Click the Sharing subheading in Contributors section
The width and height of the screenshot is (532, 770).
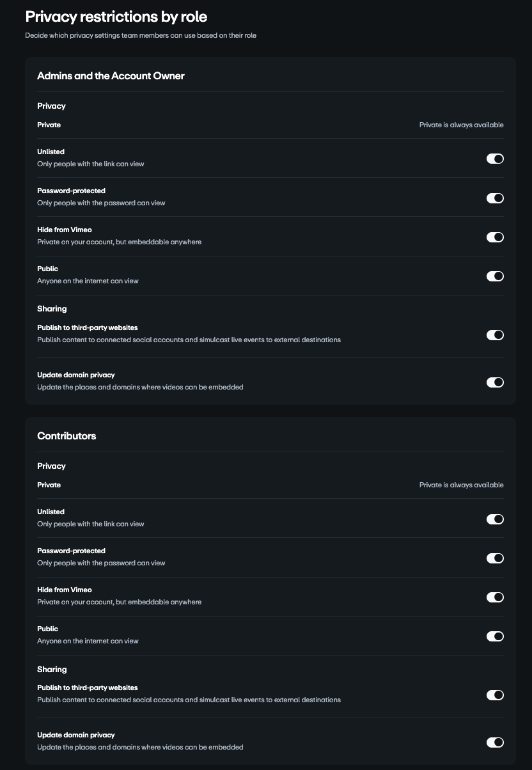click(52, 670)
